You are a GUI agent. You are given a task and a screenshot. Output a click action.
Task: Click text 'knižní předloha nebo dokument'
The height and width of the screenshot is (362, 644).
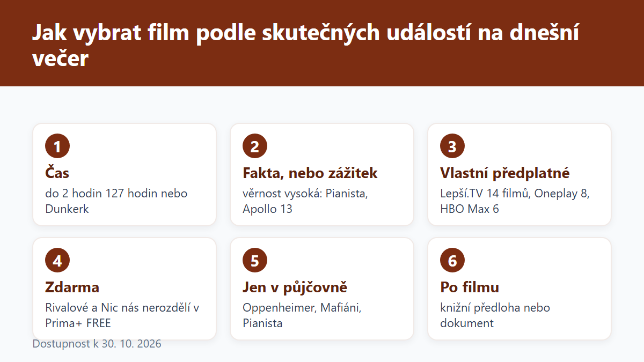point(495,315)
